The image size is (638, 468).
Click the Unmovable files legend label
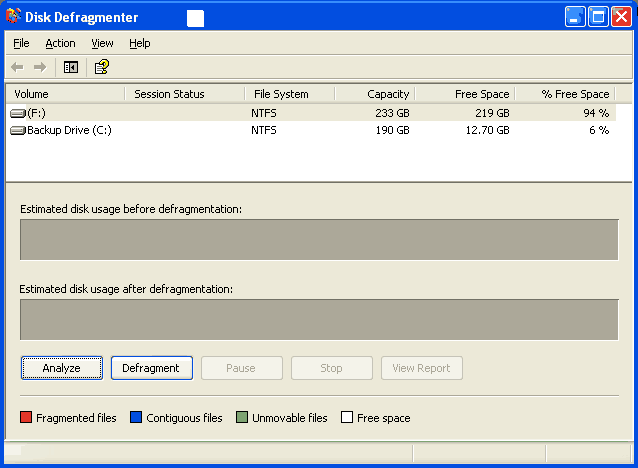coord(290,418)
